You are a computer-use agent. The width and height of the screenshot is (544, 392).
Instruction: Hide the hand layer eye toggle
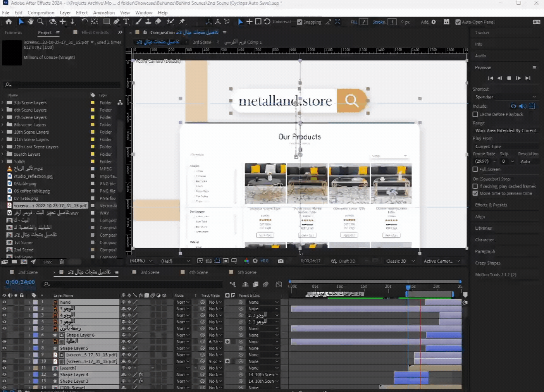[x=4, y=302]
